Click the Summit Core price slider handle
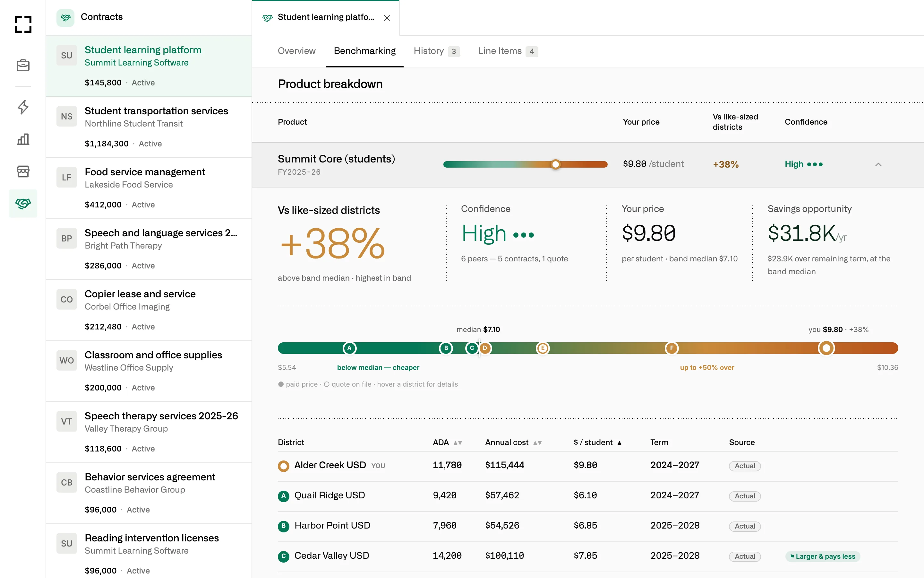 (556, 164)
